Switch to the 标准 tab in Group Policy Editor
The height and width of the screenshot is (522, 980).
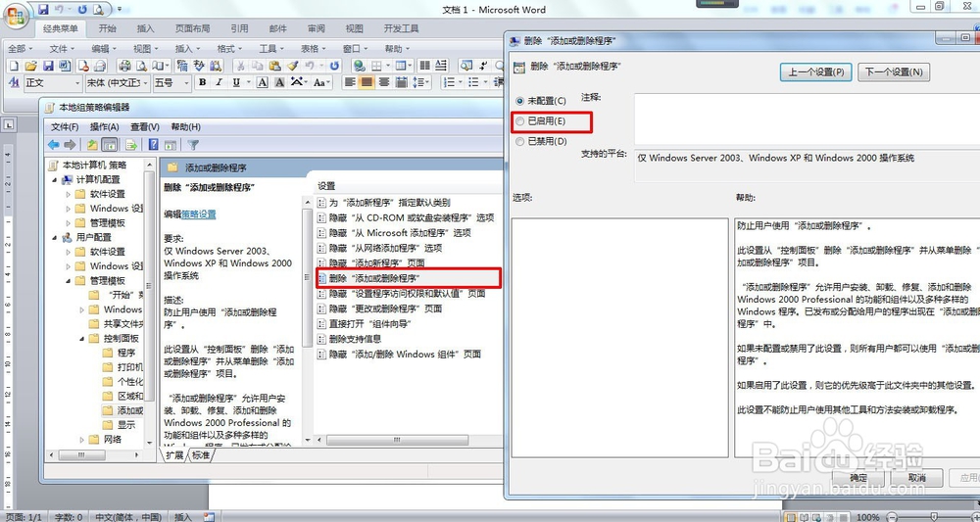tap(201, 455)
